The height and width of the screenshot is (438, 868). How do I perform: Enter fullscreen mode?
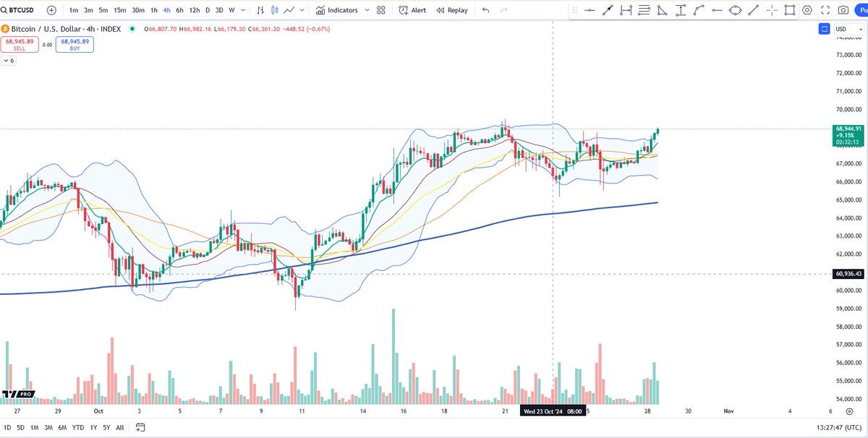[x=825, y=10]
